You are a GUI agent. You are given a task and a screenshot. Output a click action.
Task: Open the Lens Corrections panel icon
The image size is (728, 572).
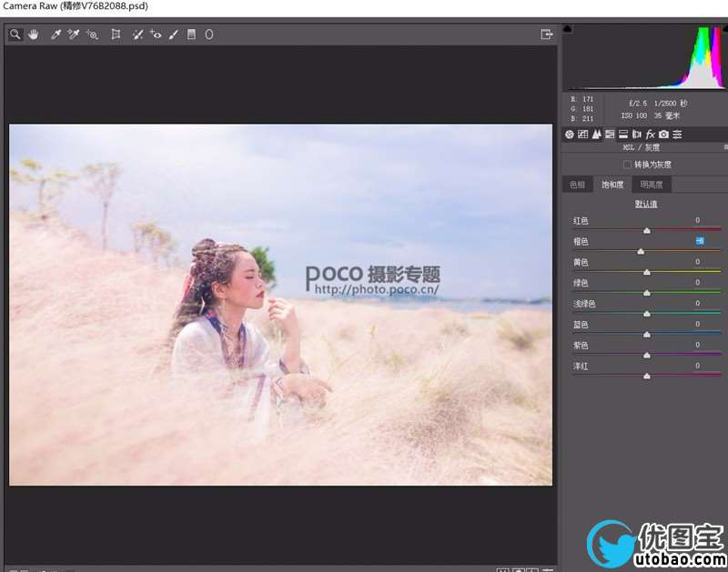click(636, 135)
